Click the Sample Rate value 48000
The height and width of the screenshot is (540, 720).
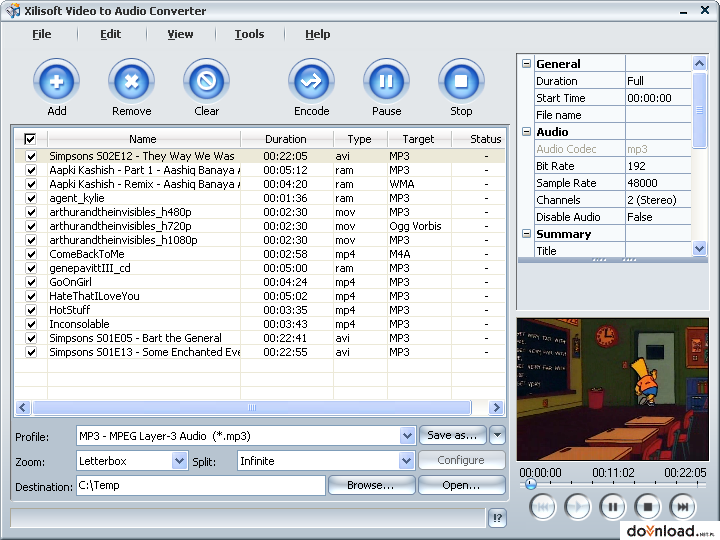coord(658,183)
